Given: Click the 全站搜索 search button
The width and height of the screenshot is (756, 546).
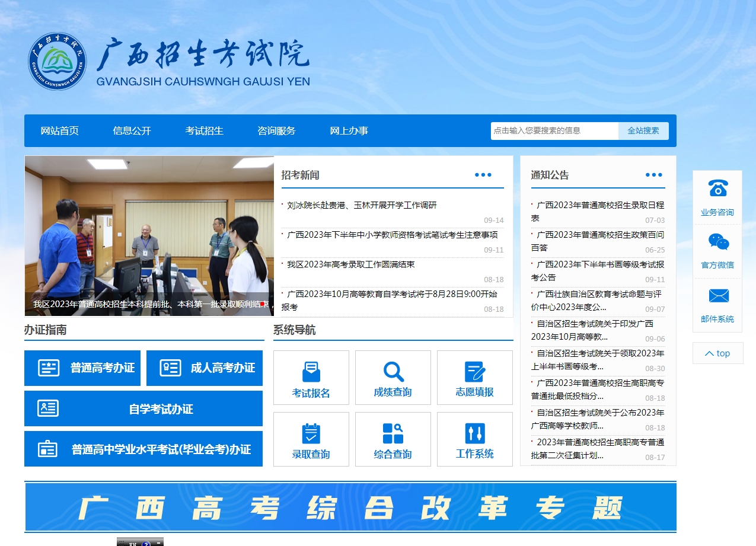Looking at the screenshot, I should click(x=643, y=130).
